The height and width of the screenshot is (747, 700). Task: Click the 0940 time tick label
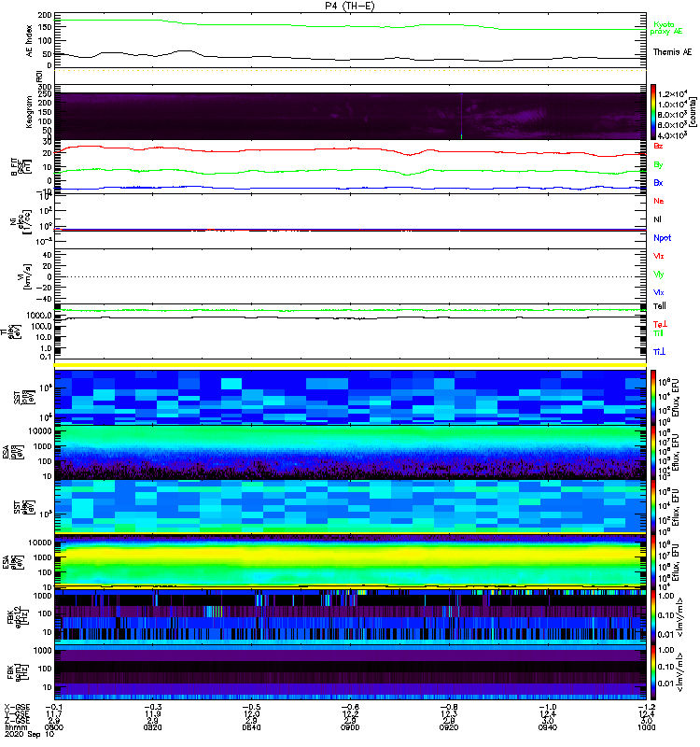pyautogui.click(x=548, y=727)
